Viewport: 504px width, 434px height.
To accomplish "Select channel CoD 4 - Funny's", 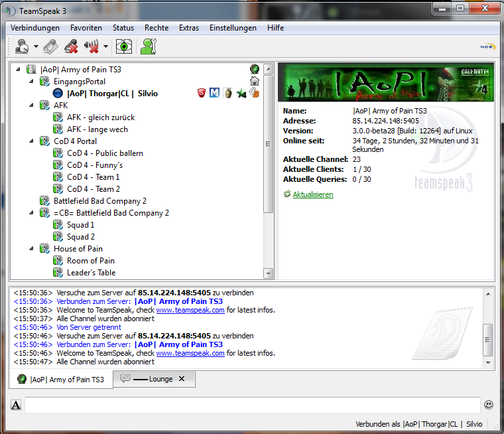I will click(95, 165).
